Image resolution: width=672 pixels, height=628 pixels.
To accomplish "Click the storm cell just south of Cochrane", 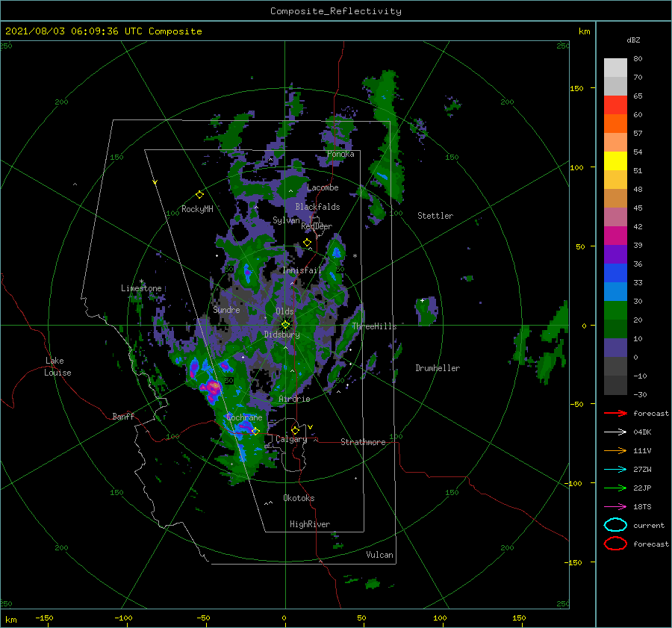I will (245, 426).
